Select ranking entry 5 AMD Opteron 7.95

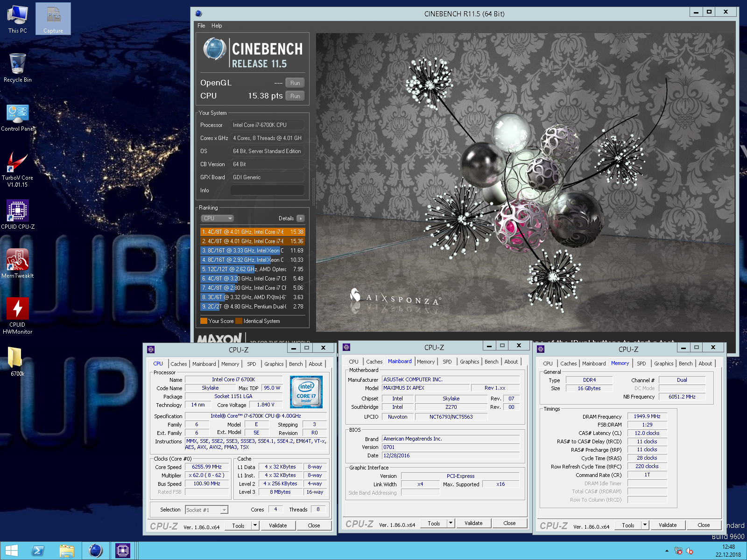coord(253,269)
